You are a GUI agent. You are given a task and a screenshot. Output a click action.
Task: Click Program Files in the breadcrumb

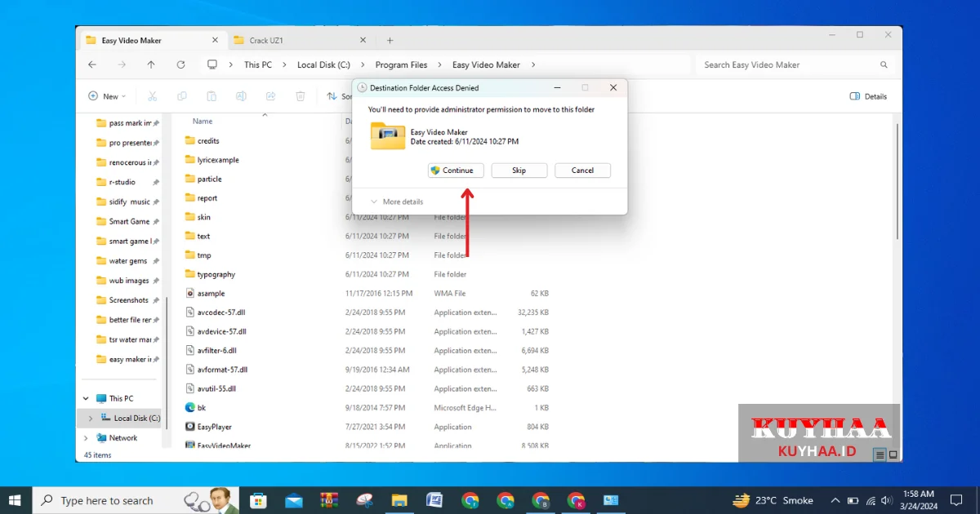click(401, 64)
